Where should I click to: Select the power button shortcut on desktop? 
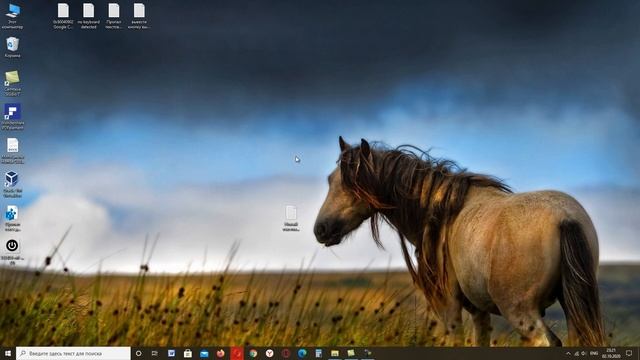click(12, 251)
